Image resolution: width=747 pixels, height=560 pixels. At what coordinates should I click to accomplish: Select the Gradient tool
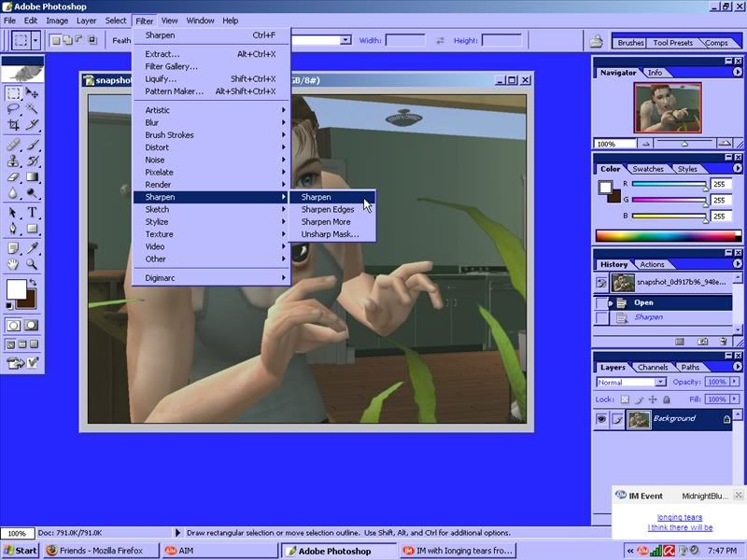[x=32, y=176]
